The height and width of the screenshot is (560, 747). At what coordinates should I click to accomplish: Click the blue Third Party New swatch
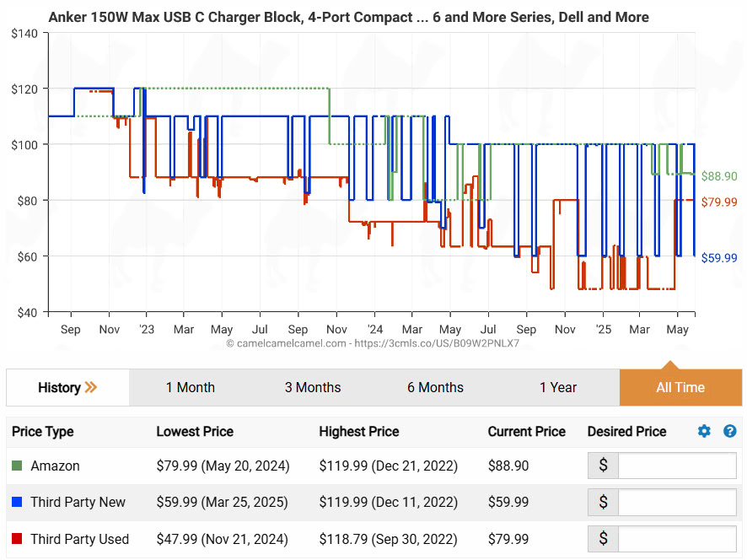tap(18, 503)
